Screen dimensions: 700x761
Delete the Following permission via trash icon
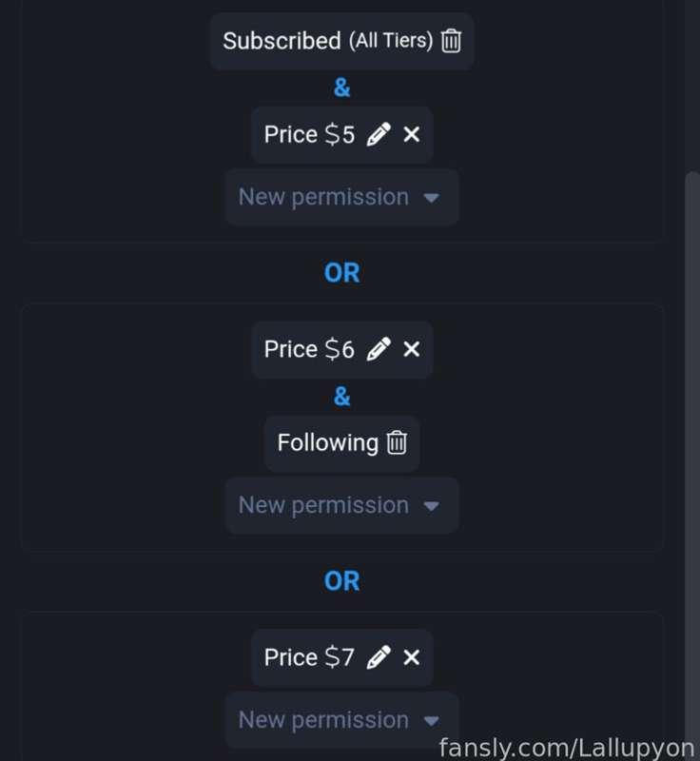(x=398, y=443)
